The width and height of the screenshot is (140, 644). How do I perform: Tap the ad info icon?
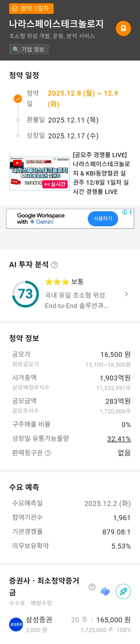(x=124, y=212)
